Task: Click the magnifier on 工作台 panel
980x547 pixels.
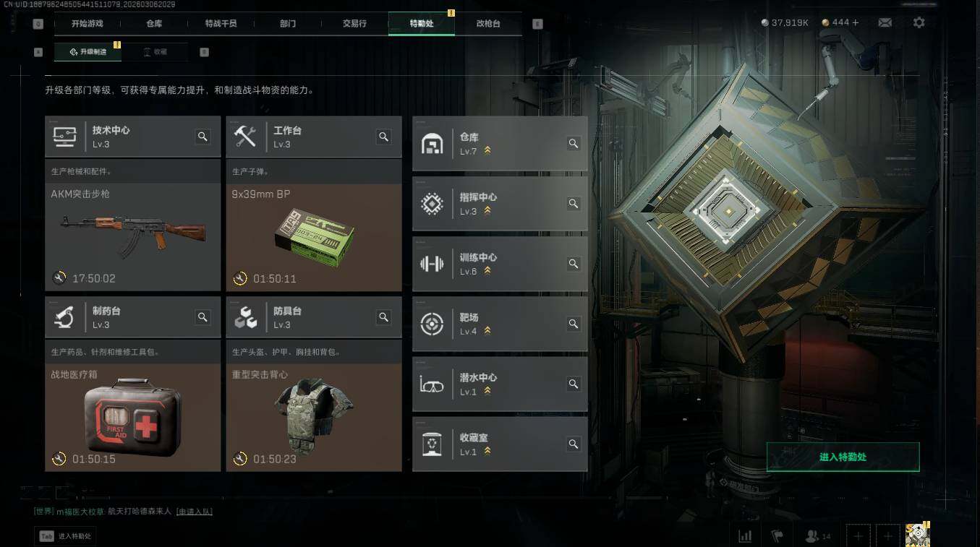Action: click(x=384, y=137)
